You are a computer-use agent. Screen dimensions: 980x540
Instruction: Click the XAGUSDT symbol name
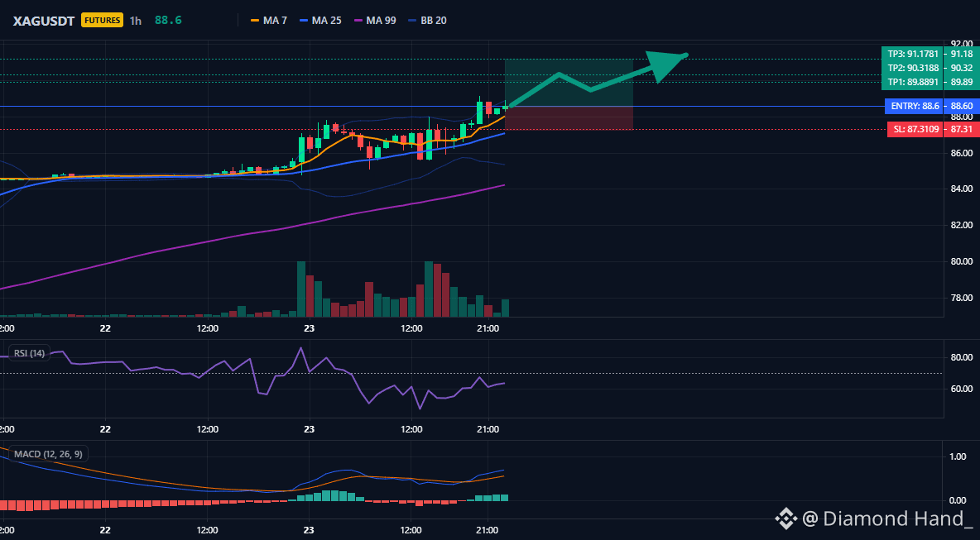tap(45, 21)
